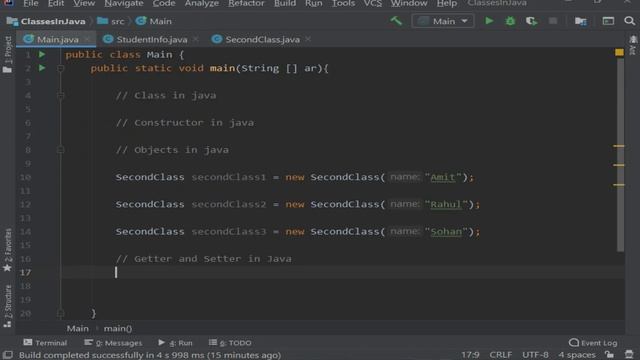This screenshot has width=640, height=360.
Task: Open the Event Log
Action: pos(593,343)
